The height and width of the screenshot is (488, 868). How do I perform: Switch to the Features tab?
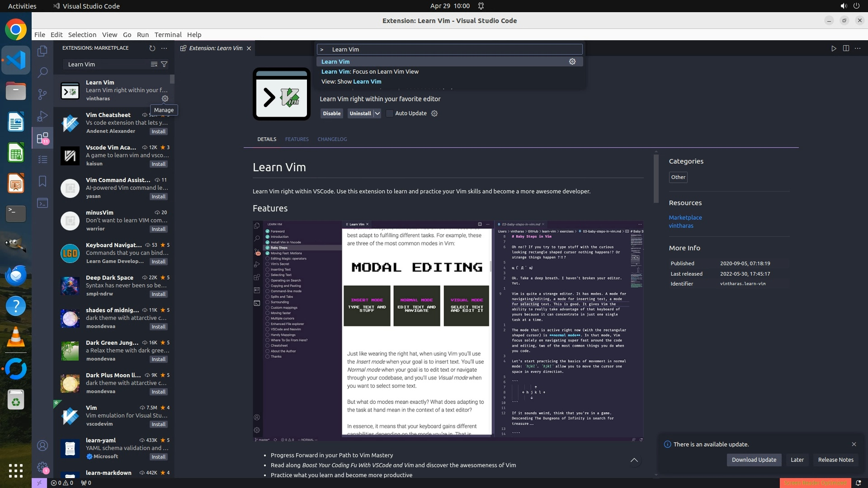297,139
